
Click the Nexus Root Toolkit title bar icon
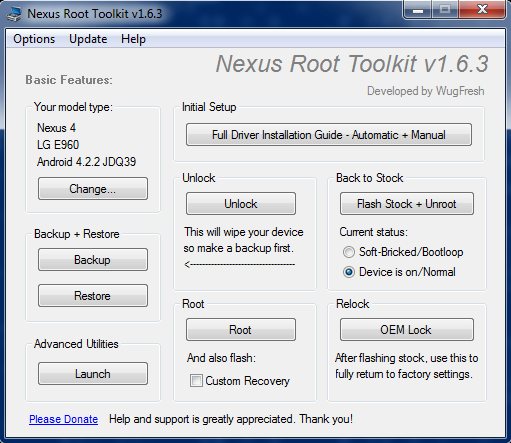(14, 14)
